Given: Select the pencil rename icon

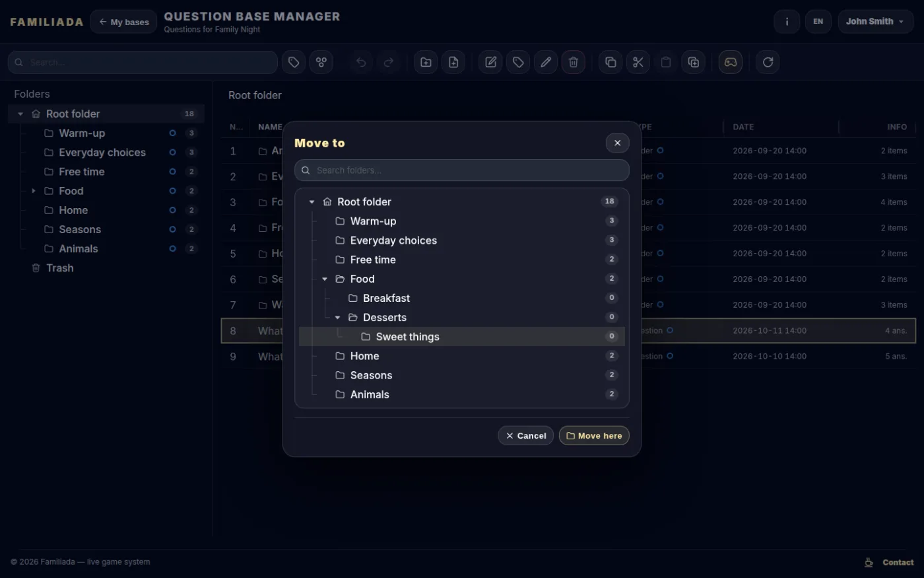Looking at the screenshot, I should [546, 62].
